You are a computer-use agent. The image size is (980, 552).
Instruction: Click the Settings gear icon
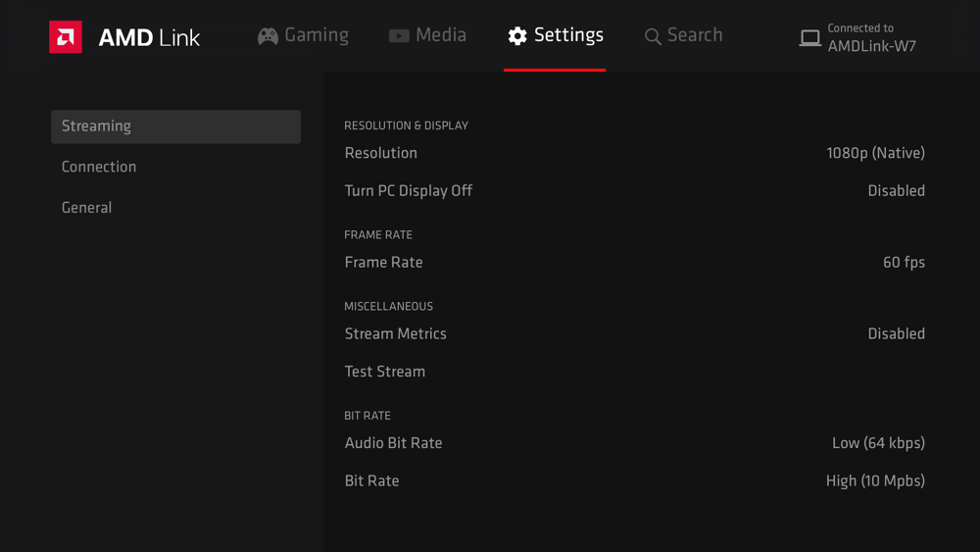coord(517,36)
